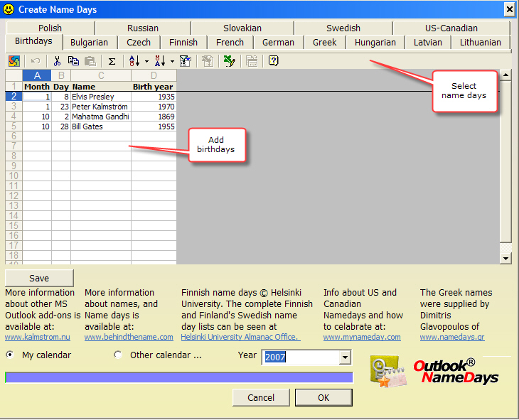Open Helsinki University Almanac Office link
This screenshot has height=420, width=519.
[x=240, y=338]
